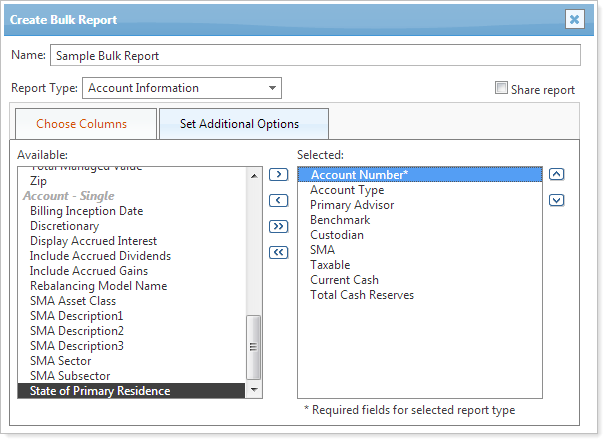Switch to the Choose Columns tab

pyautogui.click(x=82, y=124)
